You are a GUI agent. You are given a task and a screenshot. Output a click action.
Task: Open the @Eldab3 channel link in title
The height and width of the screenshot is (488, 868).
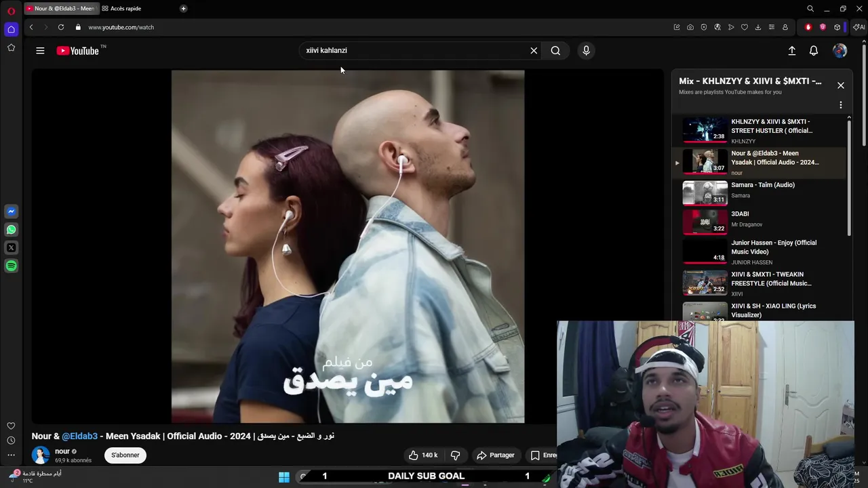(80, 436)
